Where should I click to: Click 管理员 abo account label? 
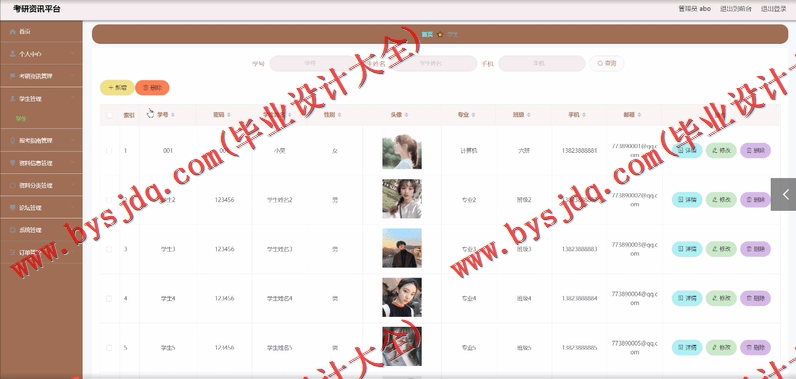point(694,9)
